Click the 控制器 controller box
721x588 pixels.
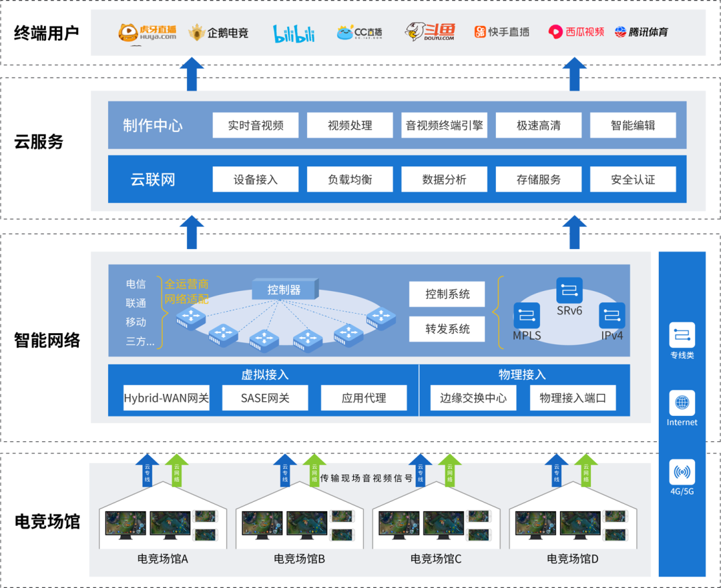[x=285, y=289]
